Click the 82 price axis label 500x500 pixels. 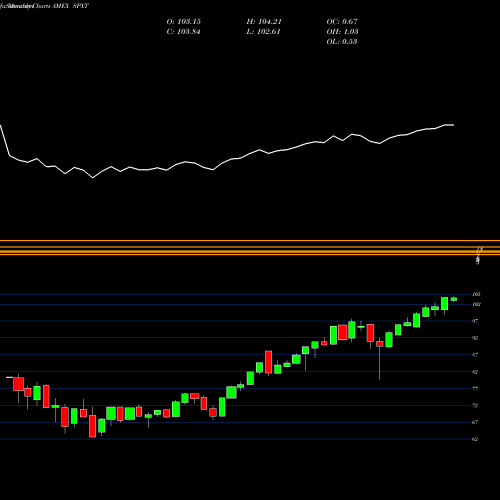click(475, 372)
